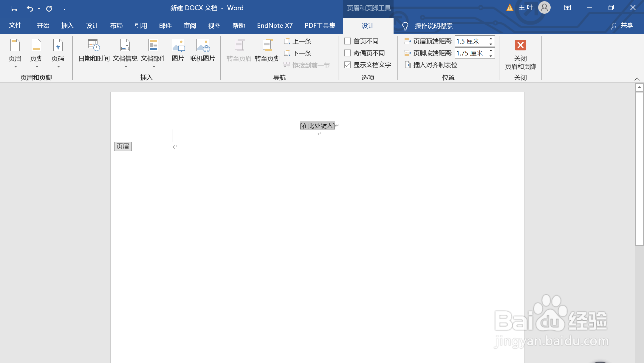Check the 奇偶页不同 option
The height and width of the screenshot is (363, 644).
(348, 53)
